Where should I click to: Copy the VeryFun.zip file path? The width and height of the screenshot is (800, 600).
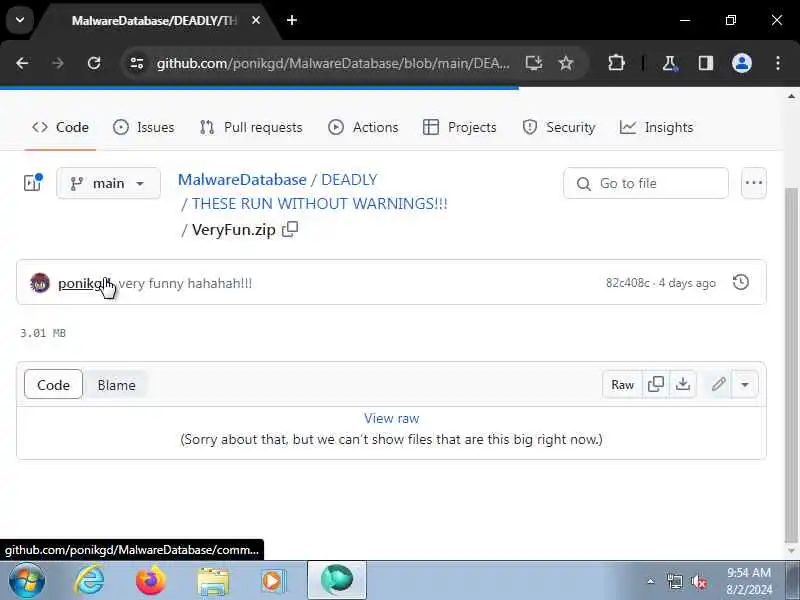(x=290, y=229)
